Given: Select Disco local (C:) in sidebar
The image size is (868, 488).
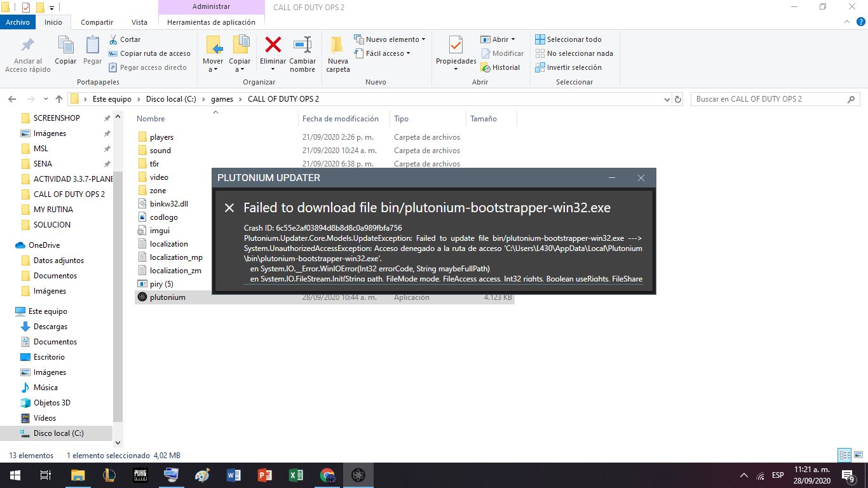Looking at the screenshot, I should 58,433.
